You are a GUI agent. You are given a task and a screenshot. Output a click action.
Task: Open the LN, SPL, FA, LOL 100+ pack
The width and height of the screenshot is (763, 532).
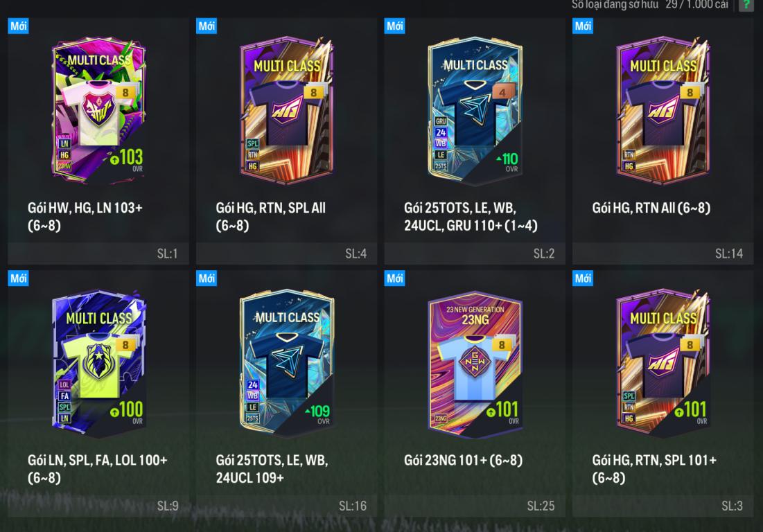coord(98,393)
